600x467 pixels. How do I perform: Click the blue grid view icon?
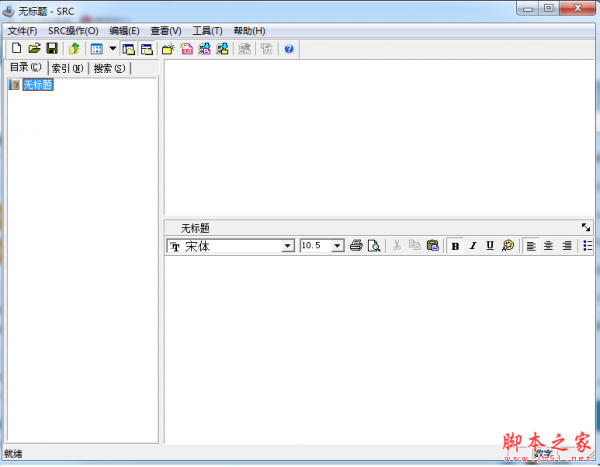(x=96, y=49)
